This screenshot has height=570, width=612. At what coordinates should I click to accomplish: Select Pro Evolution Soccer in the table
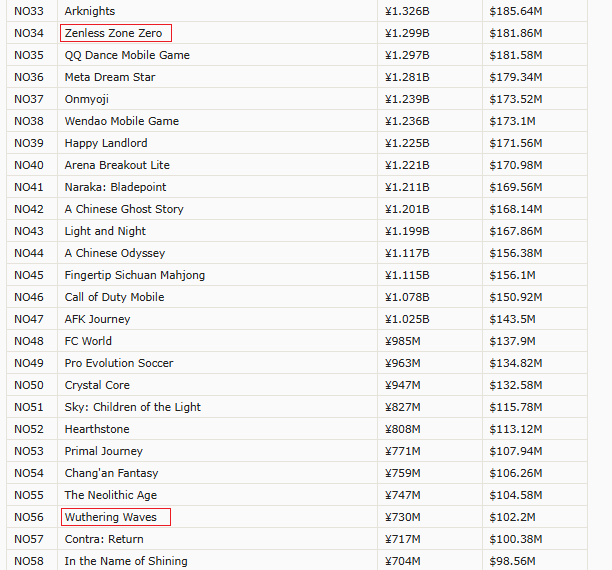(x=119, y=363)
